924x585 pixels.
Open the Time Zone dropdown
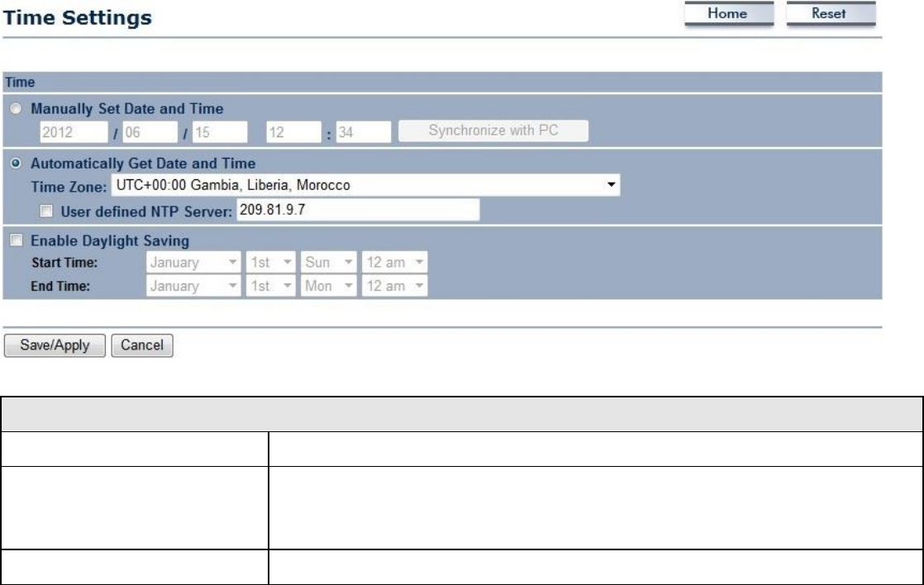click(365, 185)
